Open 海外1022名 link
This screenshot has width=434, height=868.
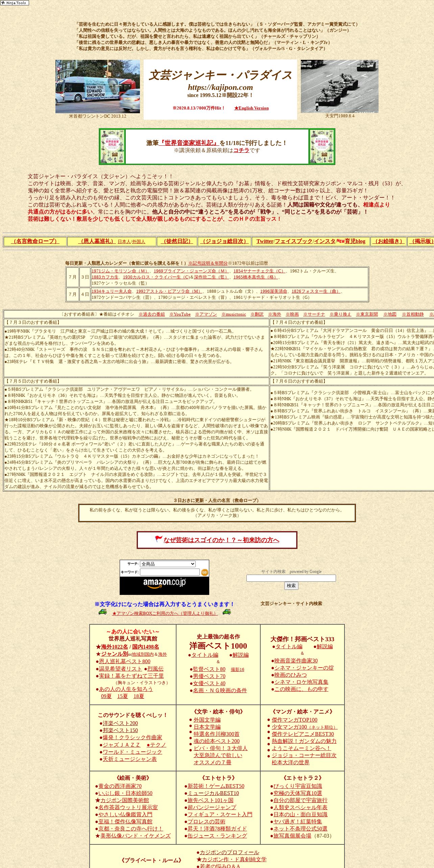[114, 647]
